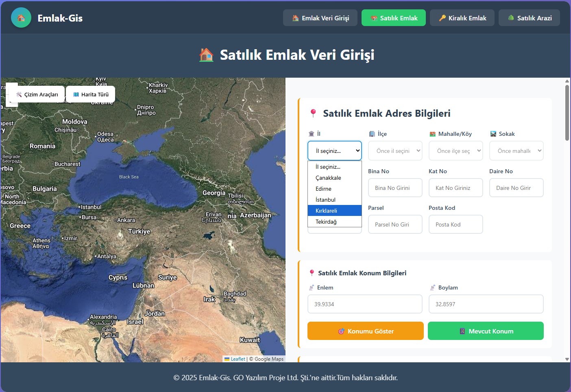571x392 pixels.
Task: Click the pushpin icon beside Adres Bilgileri
Action: tap(313, 113)
